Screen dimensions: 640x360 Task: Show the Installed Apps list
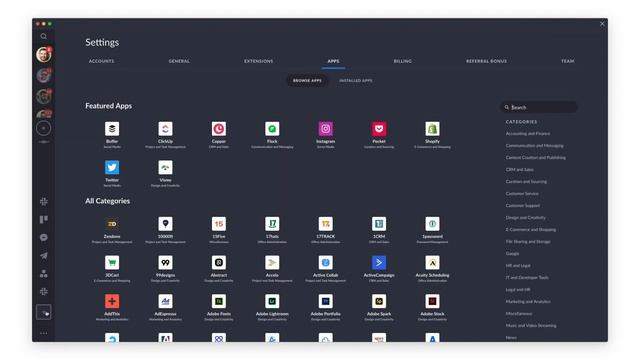click(356, 80)
